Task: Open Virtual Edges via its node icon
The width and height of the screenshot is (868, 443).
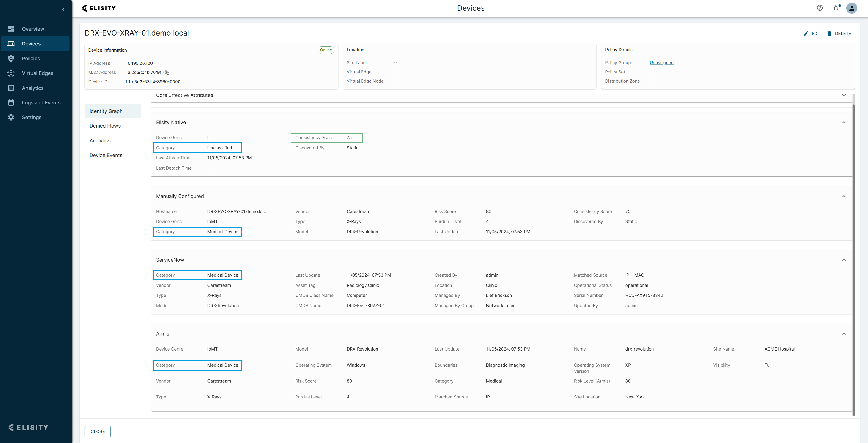Action: coord(11,73)
